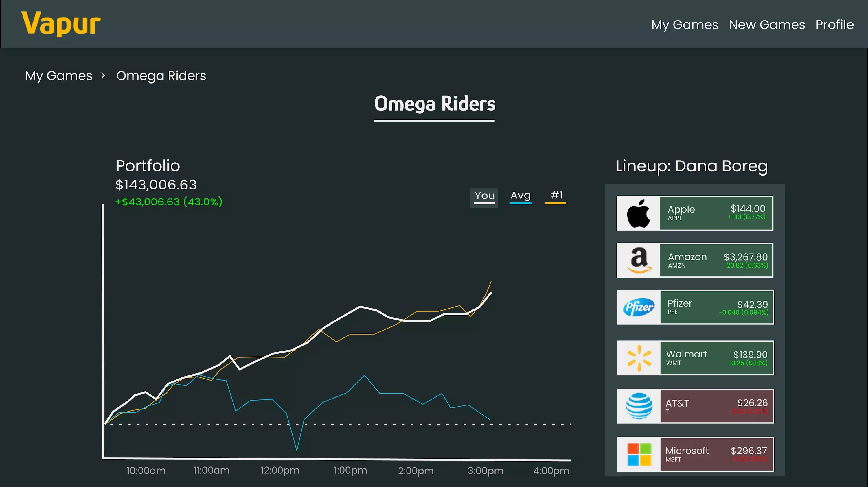Select the Microsoft logo icon

639,454
